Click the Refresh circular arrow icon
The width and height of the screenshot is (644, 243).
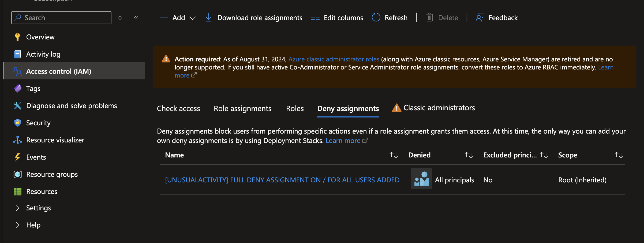click(x=376, y=17)
